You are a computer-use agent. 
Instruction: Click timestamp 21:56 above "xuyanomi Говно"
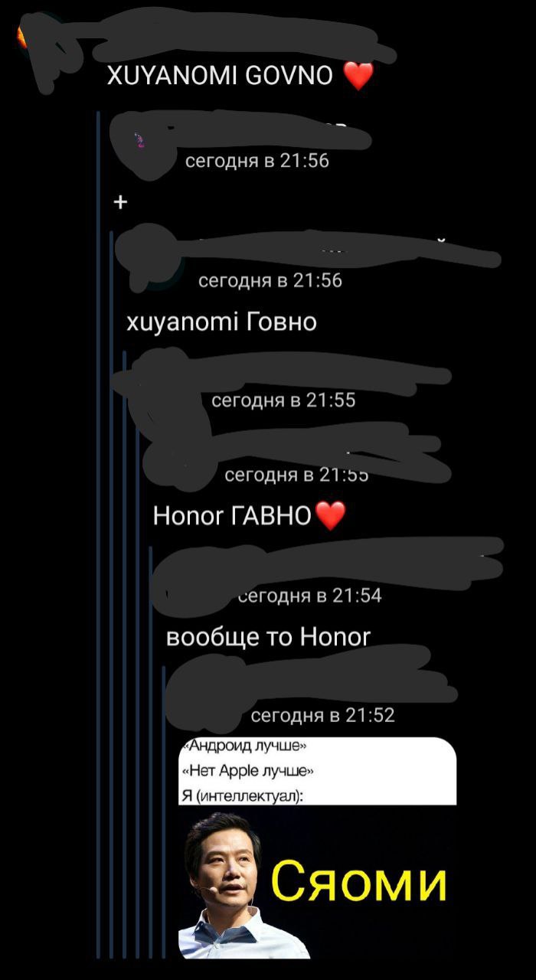[270, 281]
